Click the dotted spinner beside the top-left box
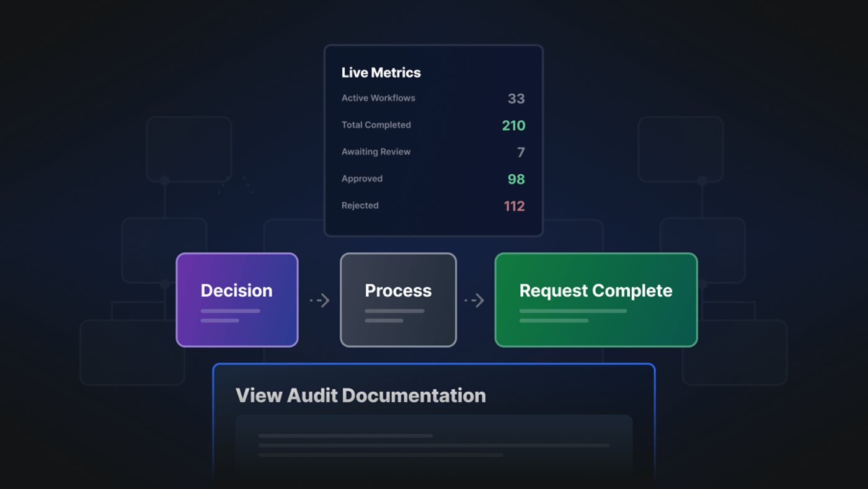Screen dimensions: 868x489 237,185
